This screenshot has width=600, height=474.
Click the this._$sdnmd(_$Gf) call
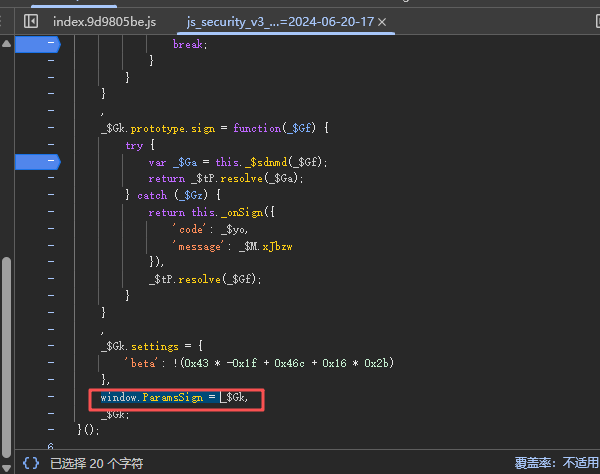(271, 162)
